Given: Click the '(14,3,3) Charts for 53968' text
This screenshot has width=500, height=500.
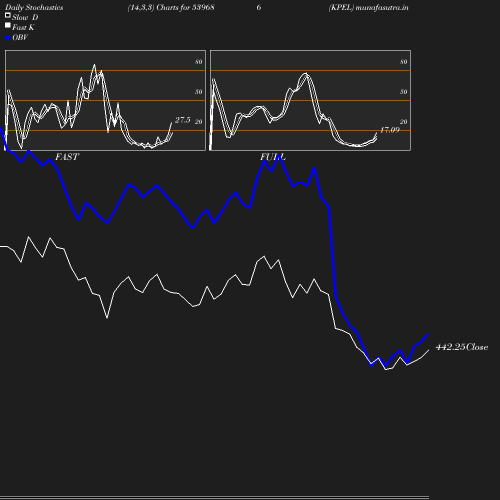Looking at the screenshot, I should [171, 8].
